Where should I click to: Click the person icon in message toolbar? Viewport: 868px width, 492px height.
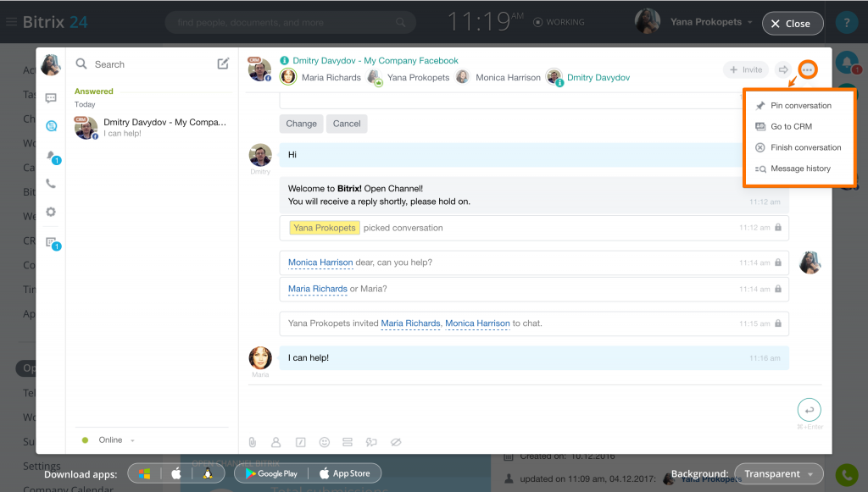pyautogui.click(x=275, y=442)
